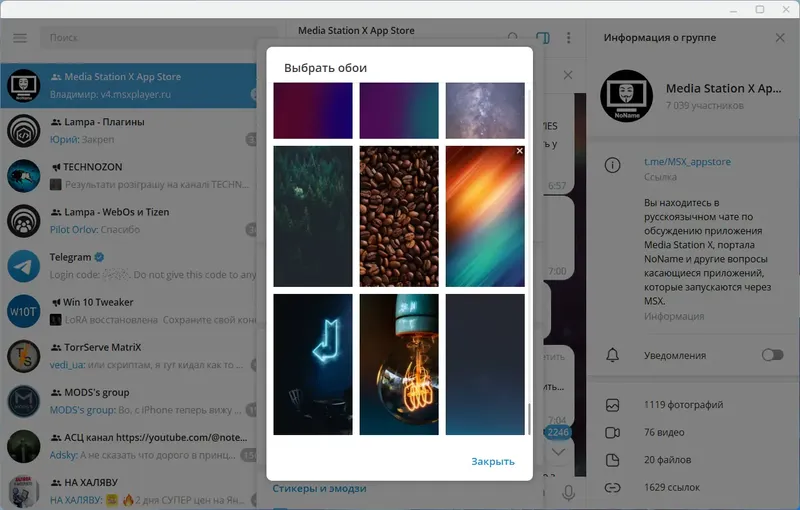The width and height of the screenshot is (800, 510).
Task: Open the Telegram service chat
Action: click(129, 266)
